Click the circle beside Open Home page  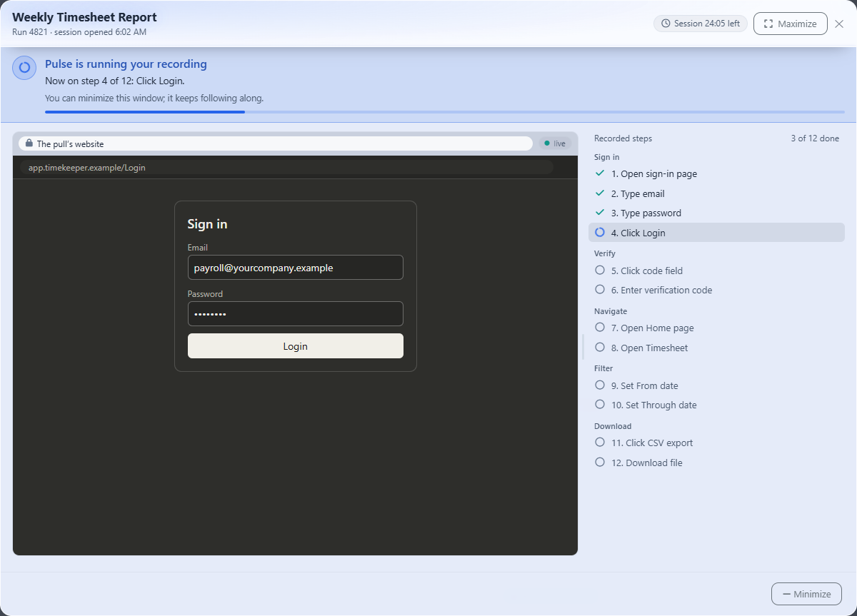[x=600, y=328]
